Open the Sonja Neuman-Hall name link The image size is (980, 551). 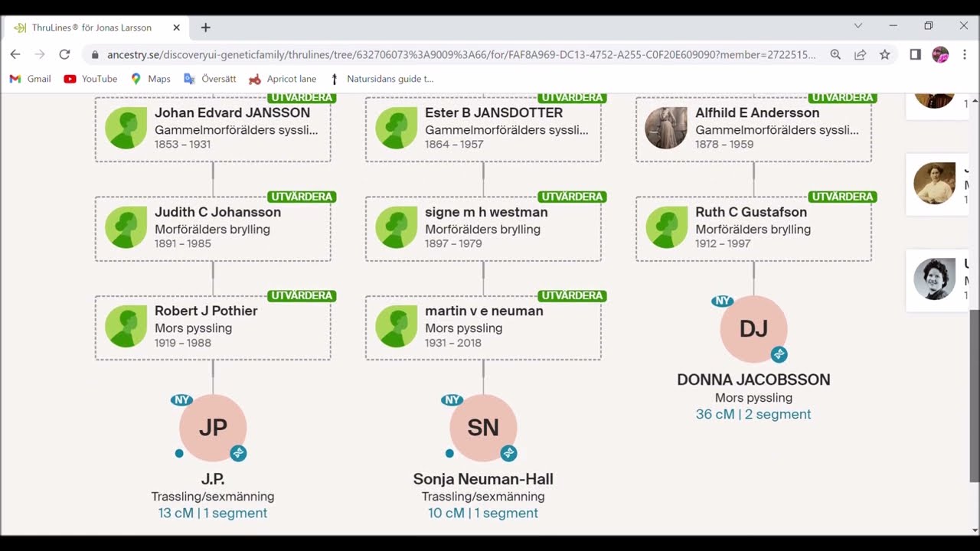tap(483, 479)
